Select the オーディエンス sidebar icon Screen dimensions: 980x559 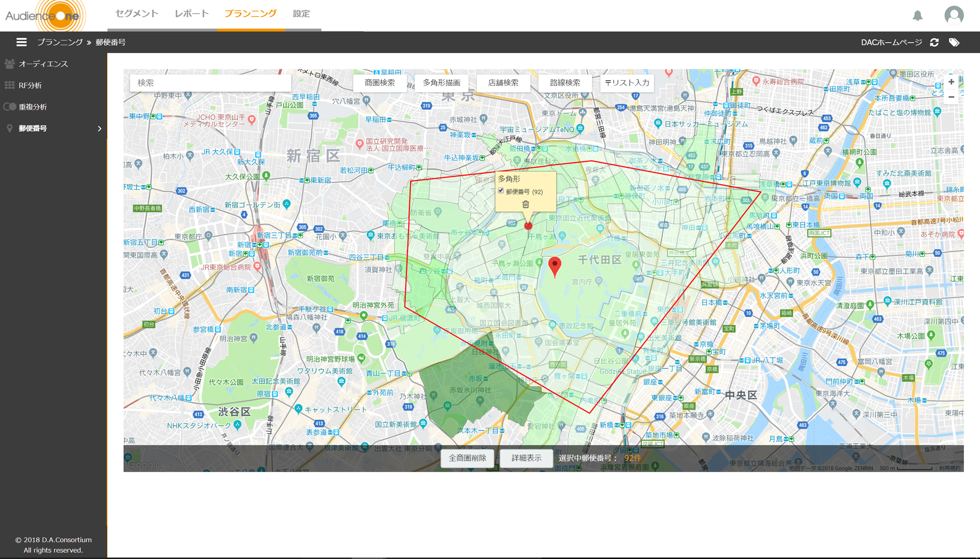coord(9,64)
